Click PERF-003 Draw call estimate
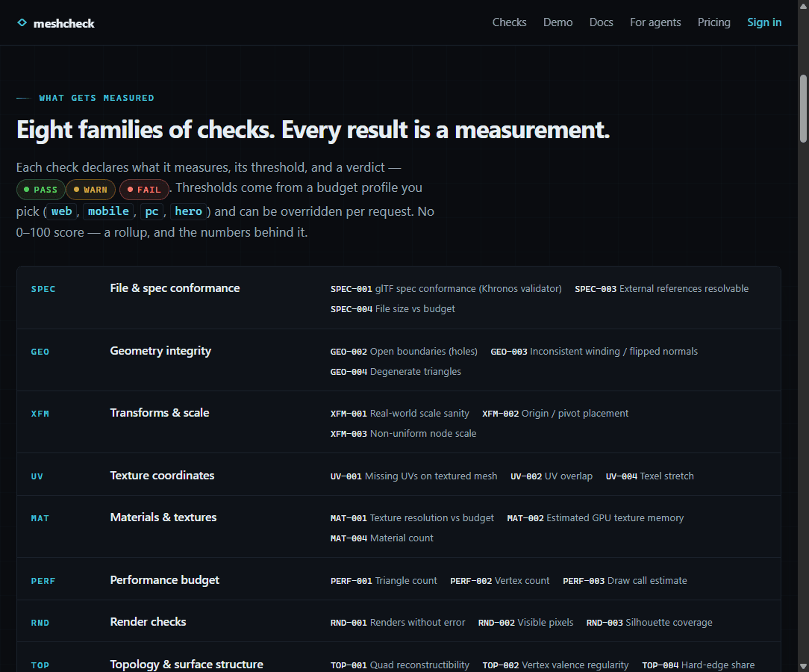This screenshot has height=672, width=809. (x=625, y=581)
